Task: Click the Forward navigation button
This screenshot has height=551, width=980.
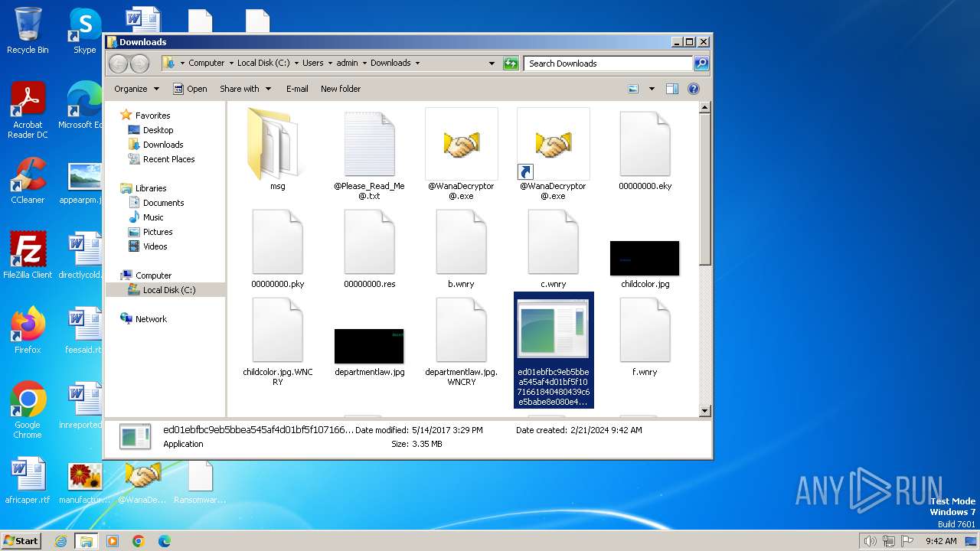Action: pos(139,64)
